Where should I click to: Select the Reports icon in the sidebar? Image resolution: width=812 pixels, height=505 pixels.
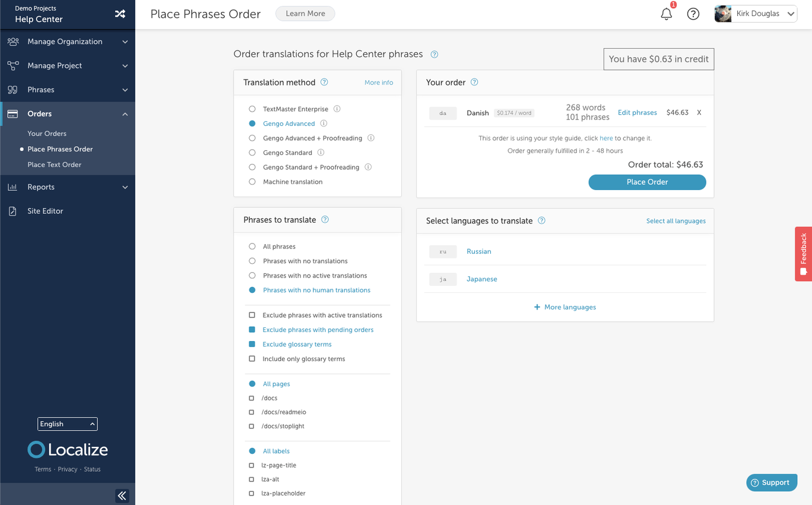point(13,187)
